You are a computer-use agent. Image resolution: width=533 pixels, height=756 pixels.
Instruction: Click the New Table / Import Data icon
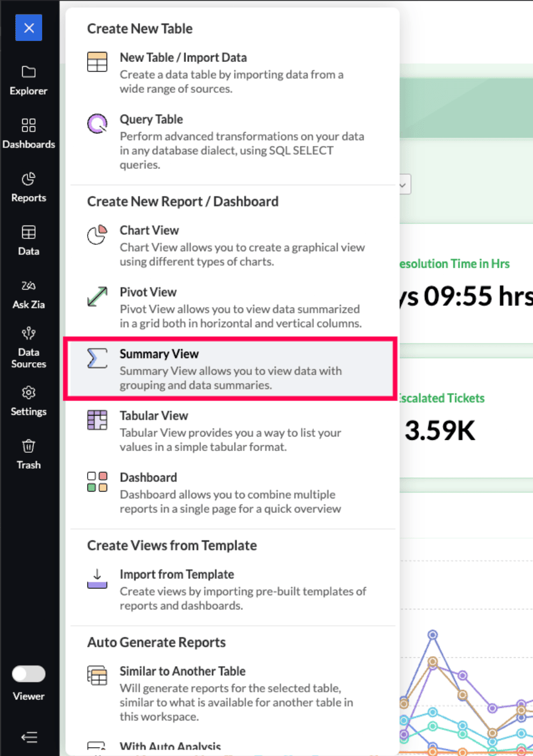point(97,62)
